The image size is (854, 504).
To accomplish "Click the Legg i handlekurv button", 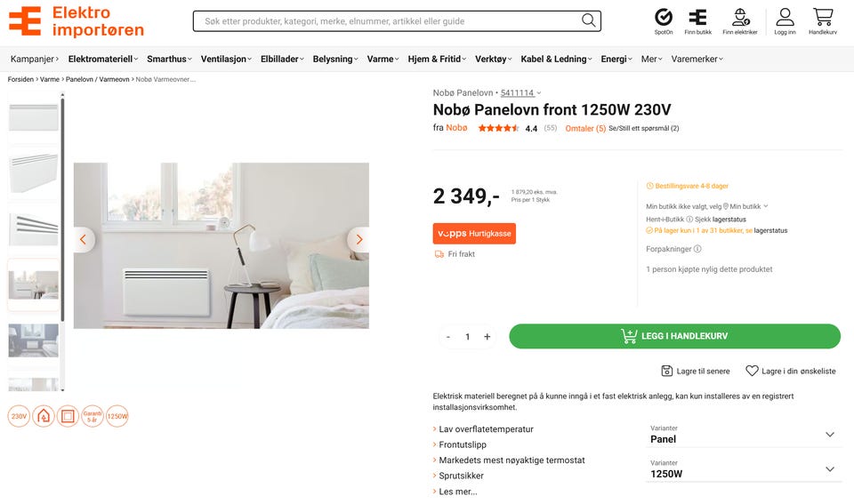I will (x=674, y=336).
